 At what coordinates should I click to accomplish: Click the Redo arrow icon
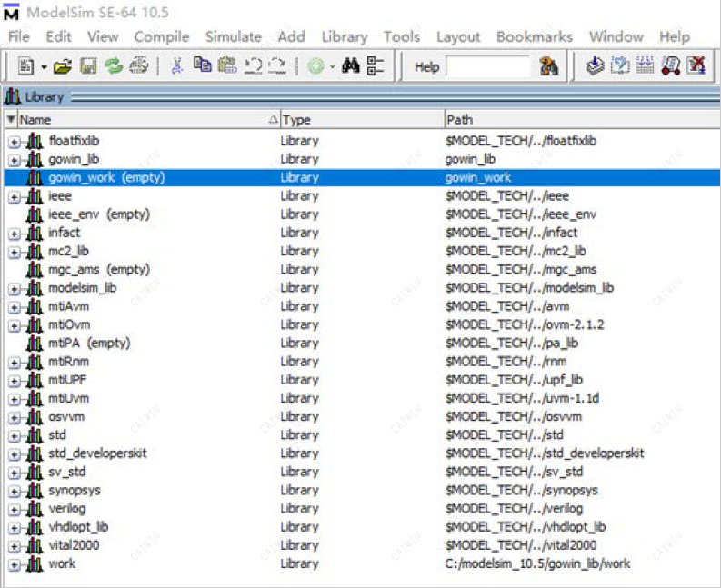pyautogui.click(x=277, y=66)
